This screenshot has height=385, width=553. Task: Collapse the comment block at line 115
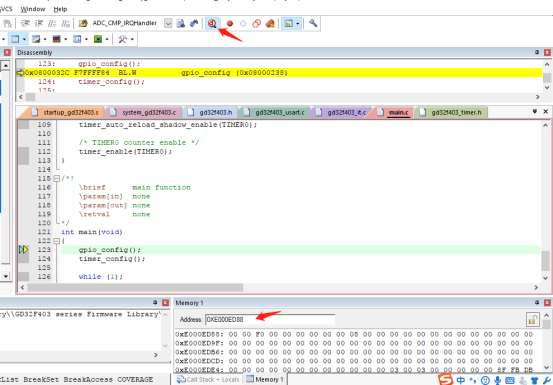[x=56, y=178]
